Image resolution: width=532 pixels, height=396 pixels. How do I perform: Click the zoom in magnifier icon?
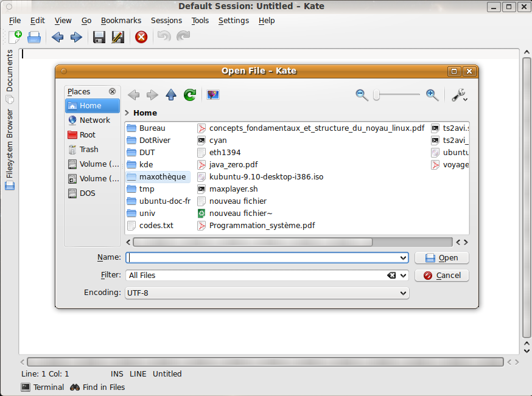tap(432, 95)
